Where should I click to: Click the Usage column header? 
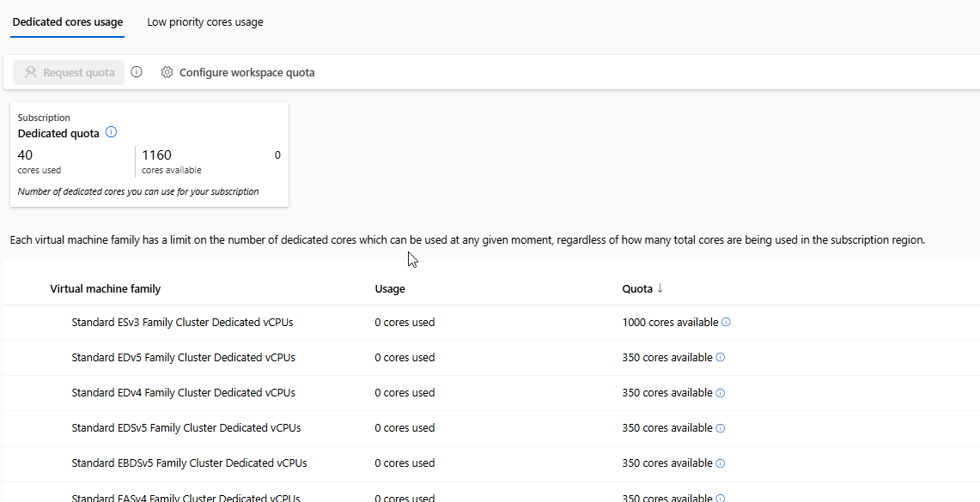[x=390, y=288]
